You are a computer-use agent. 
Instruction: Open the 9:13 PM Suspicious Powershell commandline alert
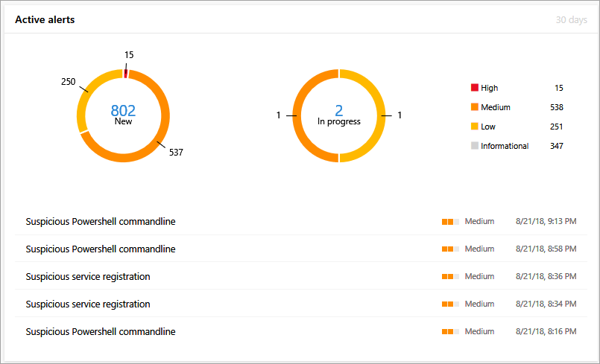click(x=101, y=221)
